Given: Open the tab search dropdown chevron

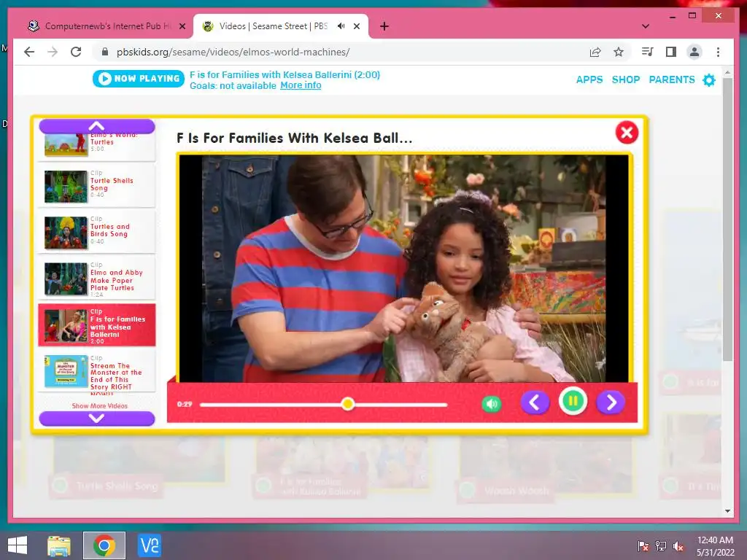Looking at the screenshot, I should point(645,26).
